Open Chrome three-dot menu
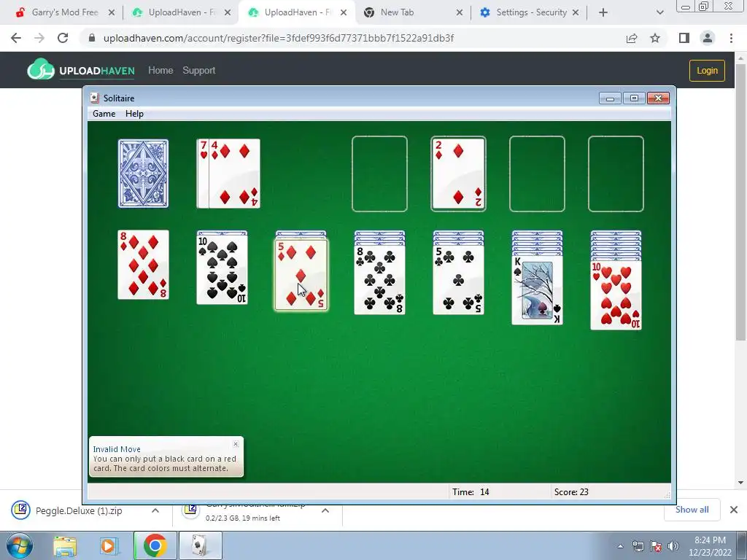The width and height of the screenshot is (747, 560). point(731,38)
